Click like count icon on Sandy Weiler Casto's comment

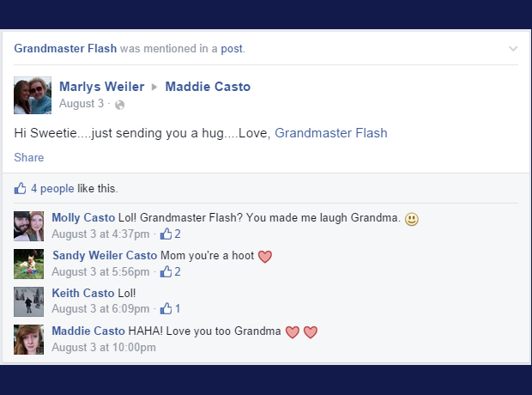[166, 271]
